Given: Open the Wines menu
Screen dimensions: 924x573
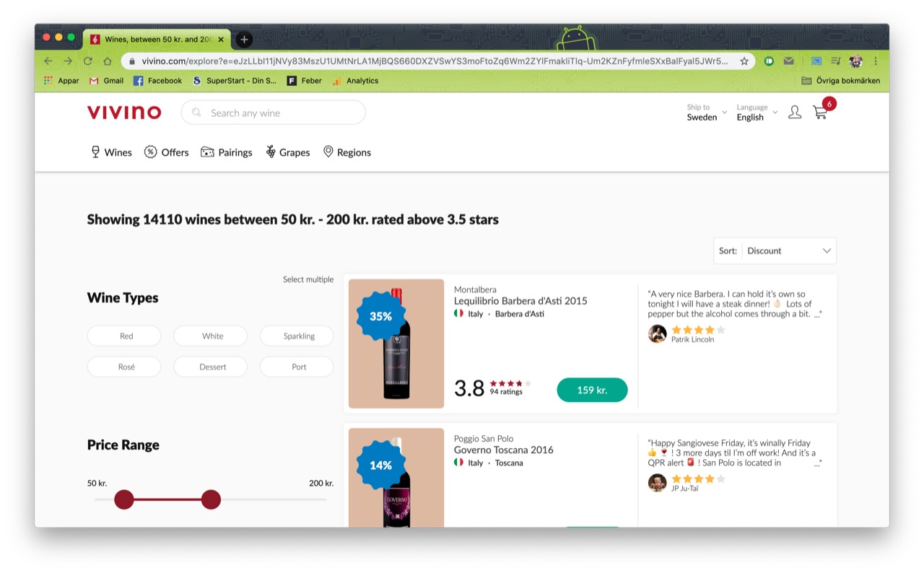Looking at the screenshot, I should [111, 152].
